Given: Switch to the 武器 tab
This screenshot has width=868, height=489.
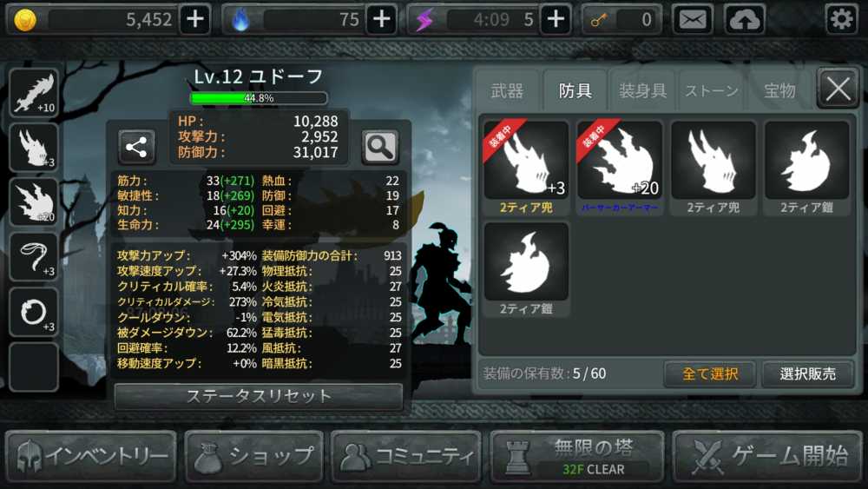Looking at the screenshot, I should [x=507, y=91].
